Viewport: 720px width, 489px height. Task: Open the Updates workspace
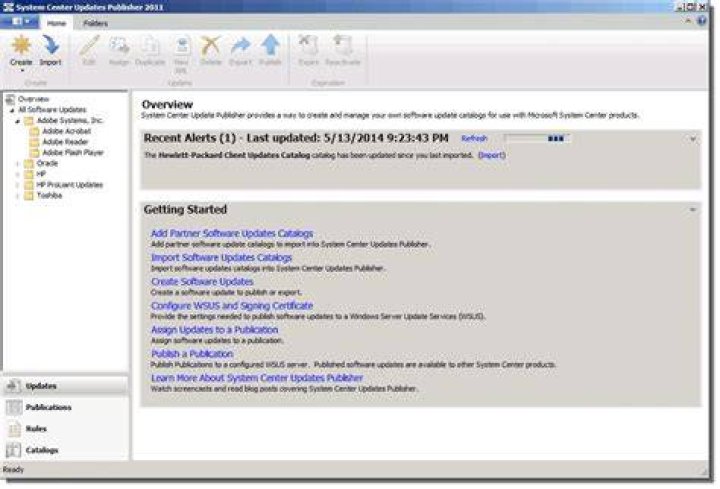pos(66,386)
